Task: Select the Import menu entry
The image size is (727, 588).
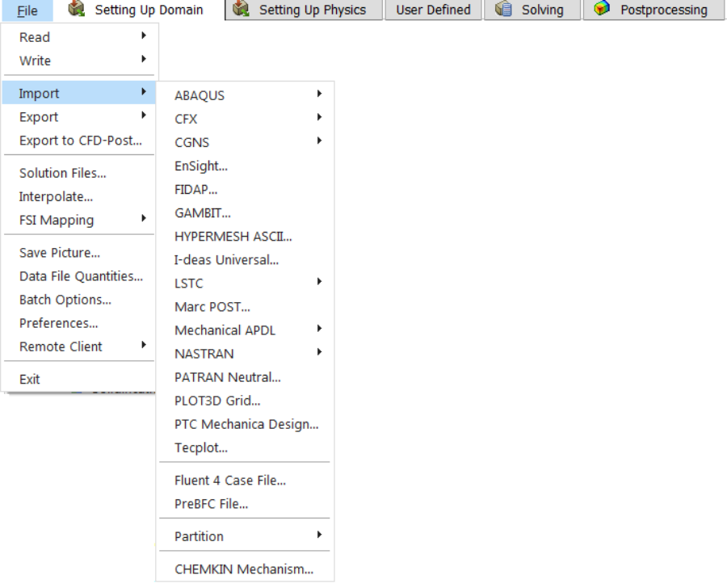Action: tap(80, 93)
